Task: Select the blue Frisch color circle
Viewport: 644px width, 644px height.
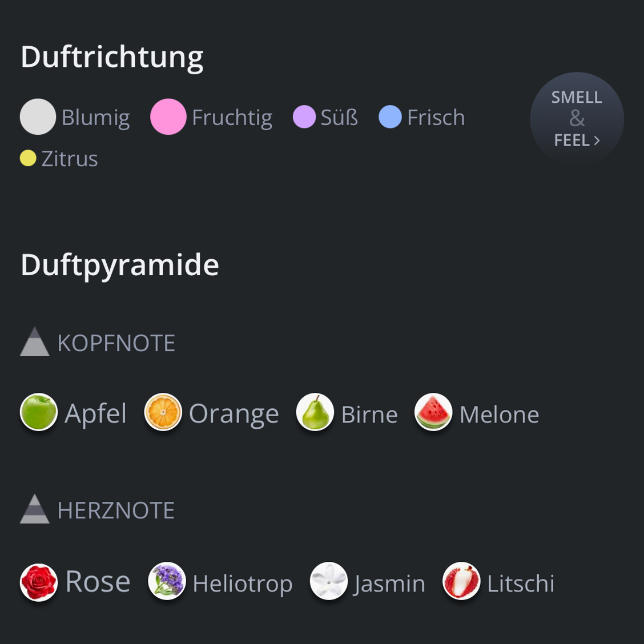Action: click(x=390, y=116)
